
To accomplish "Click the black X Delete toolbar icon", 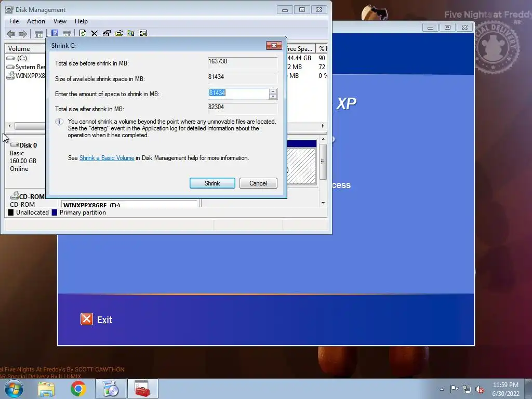I will click(95, 34).
